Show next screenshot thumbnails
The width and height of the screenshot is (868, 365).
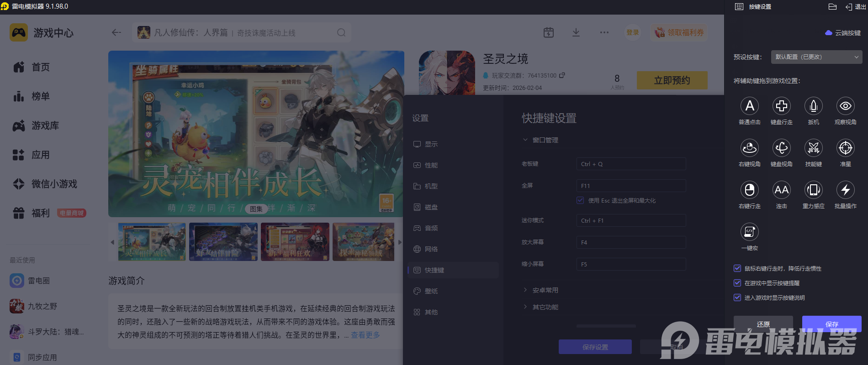pyautogui.click(x=400, y=242)
